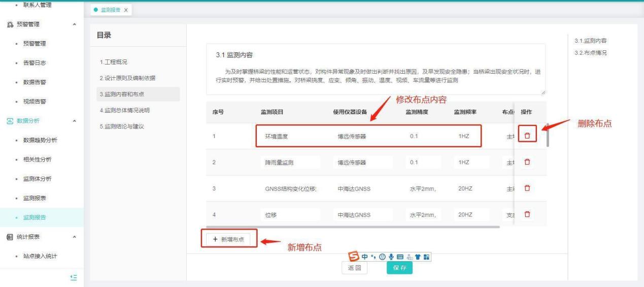
Task: Click the Sogou input method S icon
Action: tap(353, 257)
